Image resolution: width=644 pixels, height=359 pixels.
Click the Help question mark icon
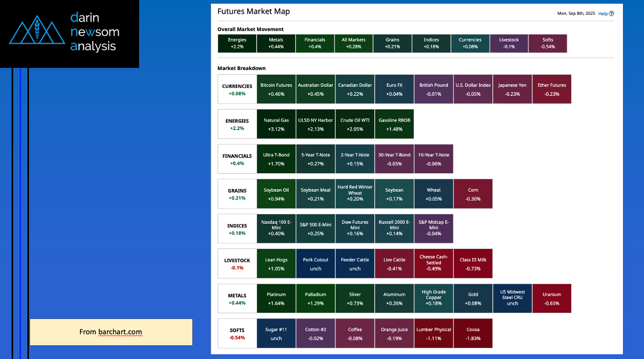click(x=611, y=14)
